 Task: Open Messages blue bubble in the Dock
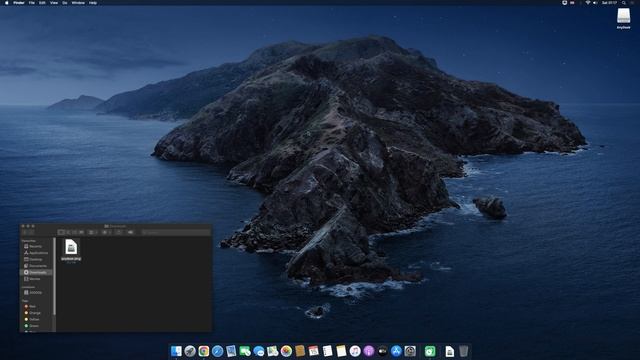[x=259, y=351]
